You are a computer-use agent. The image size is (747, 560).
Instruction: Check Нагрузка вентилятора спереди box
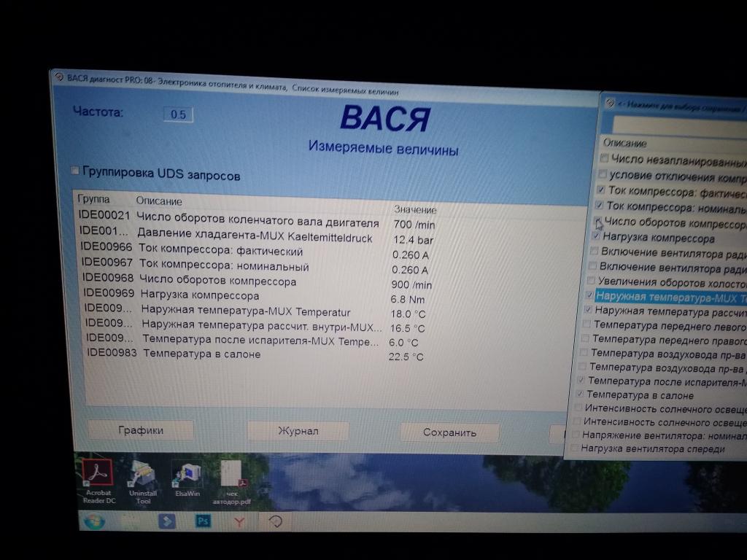click(574, 448)
